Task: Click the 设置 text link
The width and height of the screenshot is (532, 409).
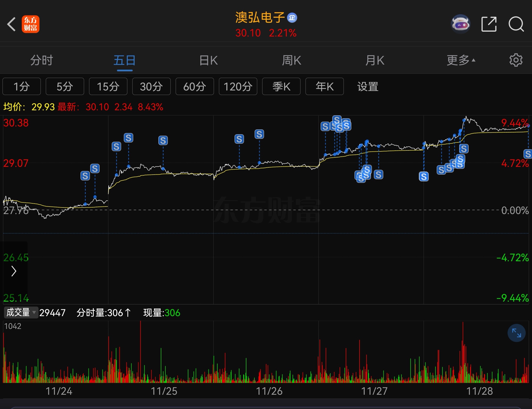Action: [x=368, y=86]
